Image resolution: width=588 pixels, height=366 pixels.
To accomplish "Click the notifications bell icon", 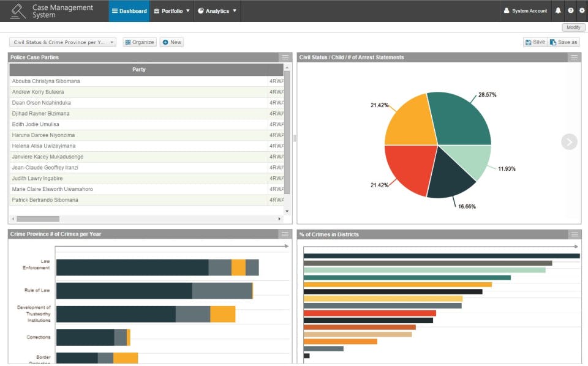I will pyautogui.click(x=557, y=10).
